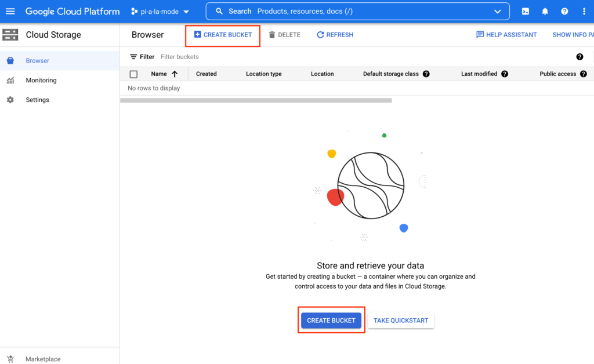Click the Settings gear icon
This screenshot has width=594, height=364.
[x=10, y=100]
